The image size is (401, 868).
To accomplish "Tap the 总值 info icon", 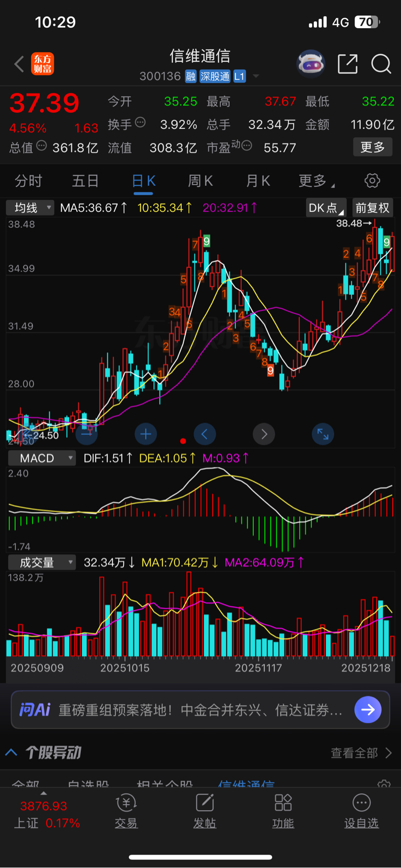I will [41, 146].
